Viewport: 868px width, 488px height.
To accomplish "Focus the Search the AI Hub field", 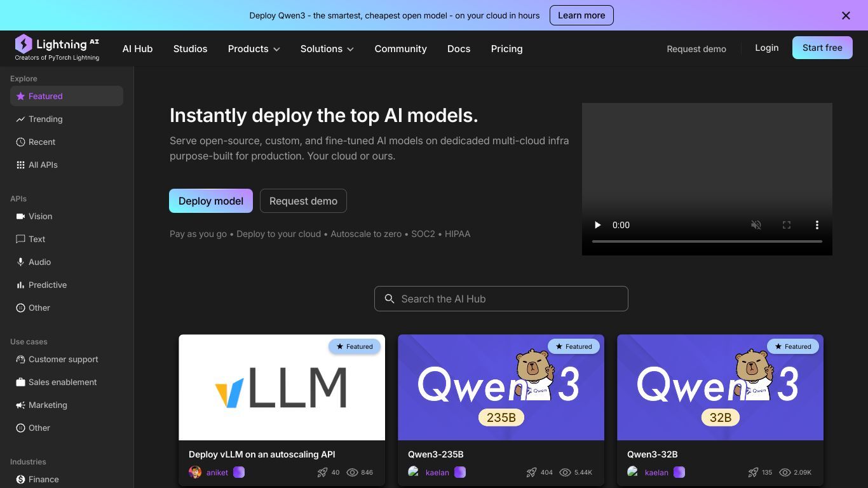I will (501, 299).
